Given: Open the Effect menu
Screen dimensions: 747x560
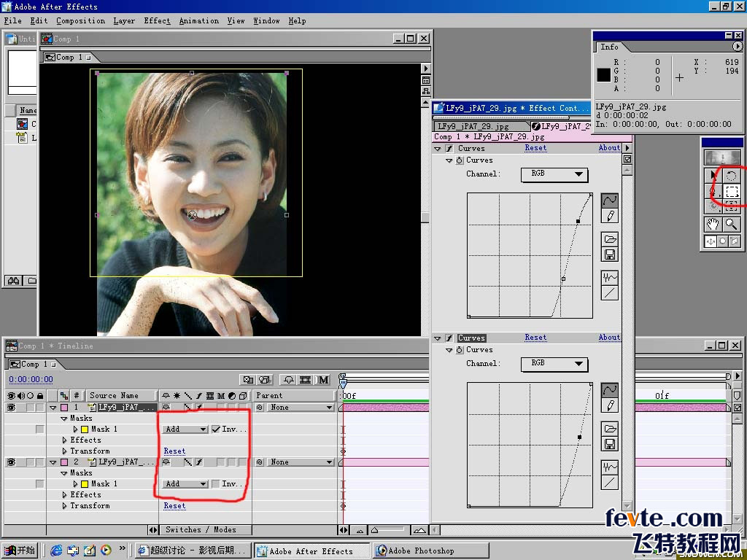Looking at the screenshot, I should (x=158, y=21).
